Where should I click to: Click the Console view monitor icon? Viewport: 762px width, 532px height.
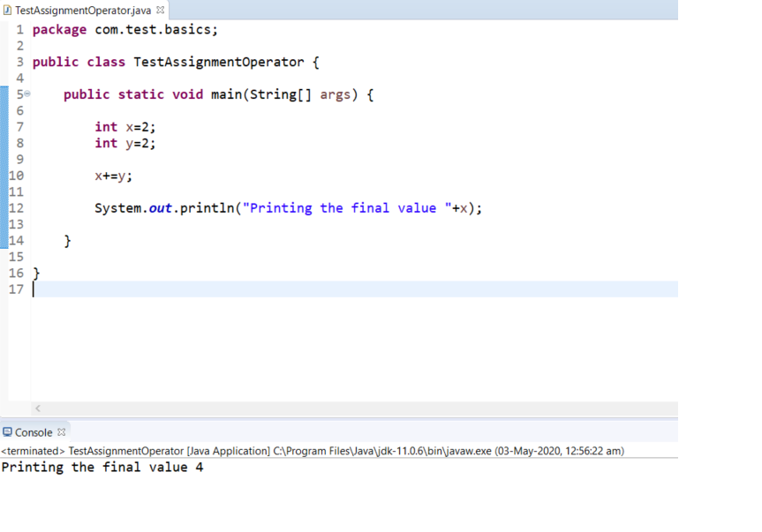coord(8,432)
